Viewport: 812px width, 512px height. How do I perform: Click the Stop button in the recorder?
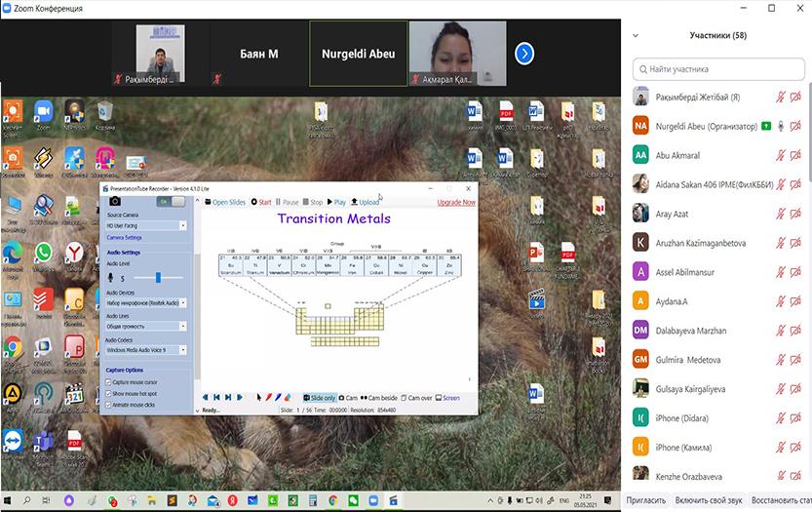[x=313, y=202]
